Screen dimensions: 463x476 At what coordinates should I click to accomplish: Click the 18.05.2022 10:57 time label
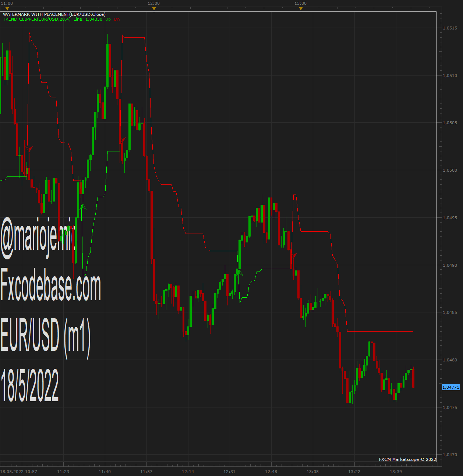click(x=19, y=472)
